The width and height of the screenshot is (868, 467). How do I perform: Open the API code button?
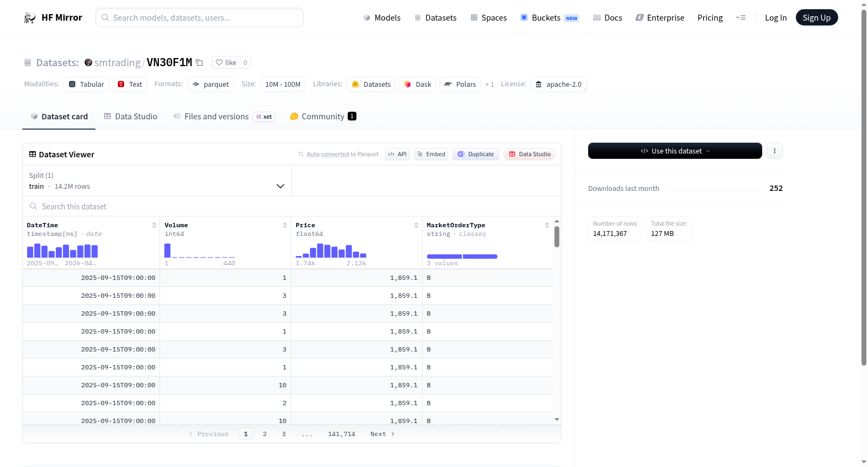click(397, 154)
